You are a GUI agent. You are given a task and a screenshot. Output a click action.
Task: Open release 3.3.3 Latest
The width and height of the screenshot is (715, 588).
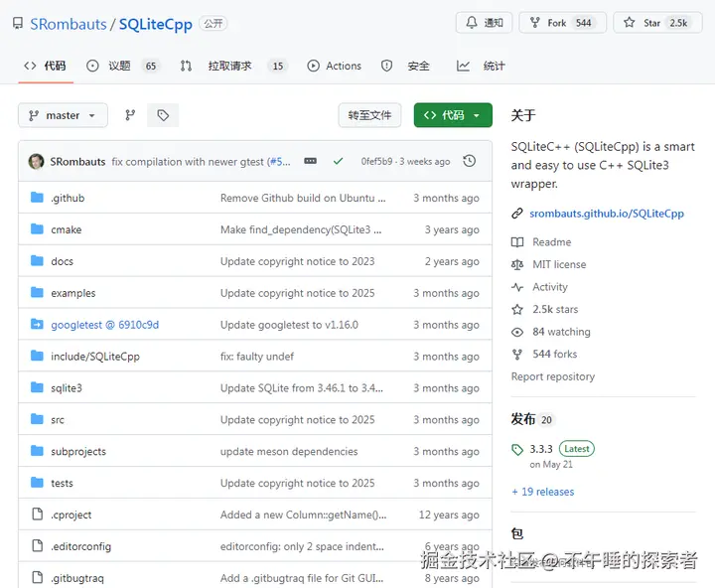[561, 449]
